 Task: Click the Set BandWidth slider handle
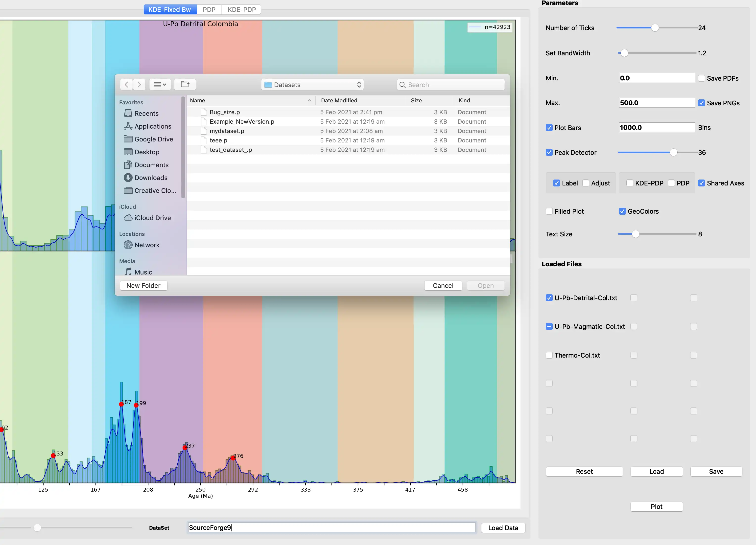pos(624,53)
